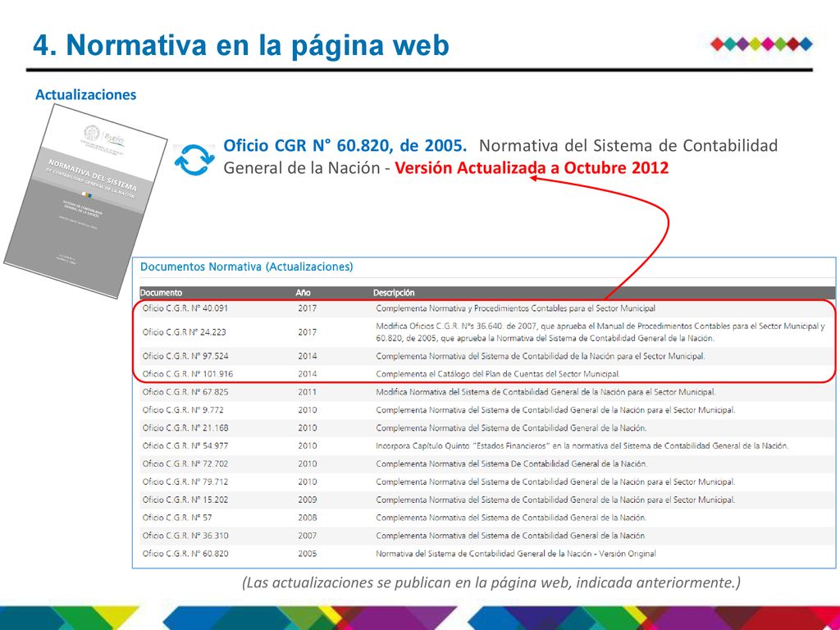Click 'Documentos Normativa (Actualizaciones)' panel title

click(x=246, y=267)
